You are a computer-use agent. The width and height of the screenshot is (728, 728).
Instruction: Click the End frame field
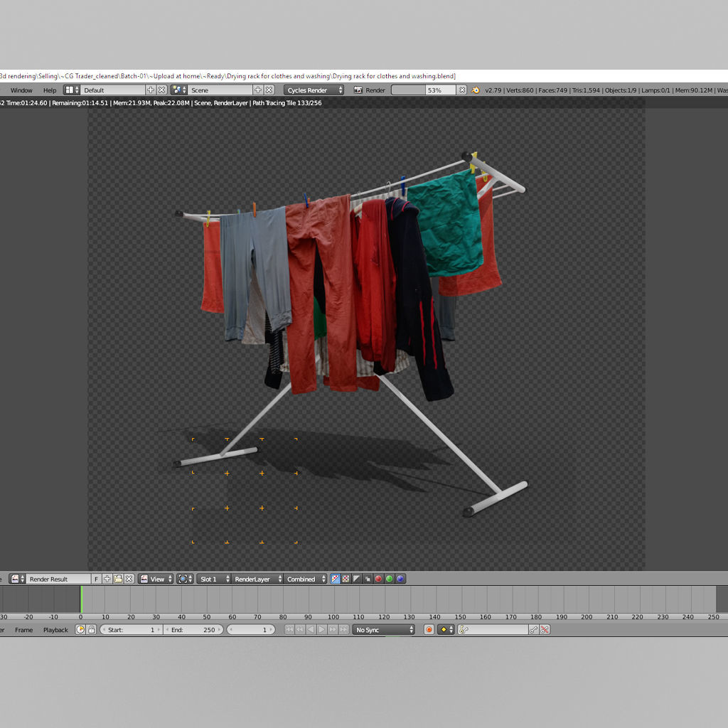[x=193, y=630]
